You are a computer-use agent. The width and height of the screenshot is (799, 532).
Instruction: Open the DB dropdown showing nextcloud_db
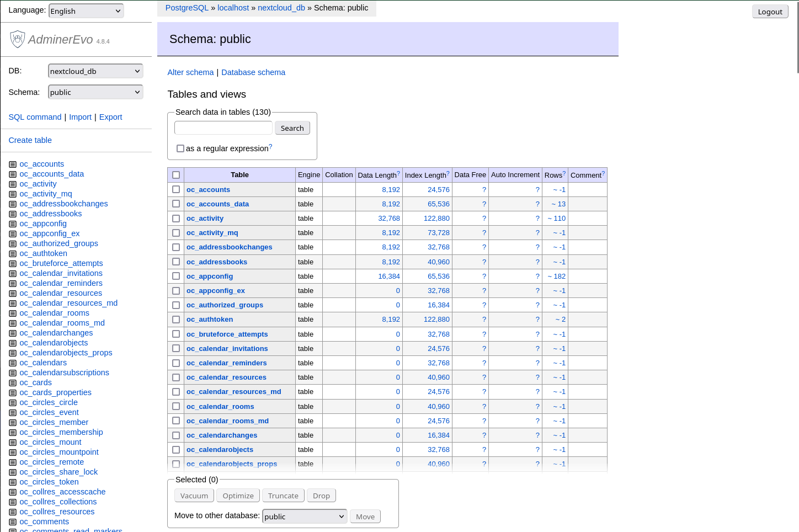tap(95, 71)
